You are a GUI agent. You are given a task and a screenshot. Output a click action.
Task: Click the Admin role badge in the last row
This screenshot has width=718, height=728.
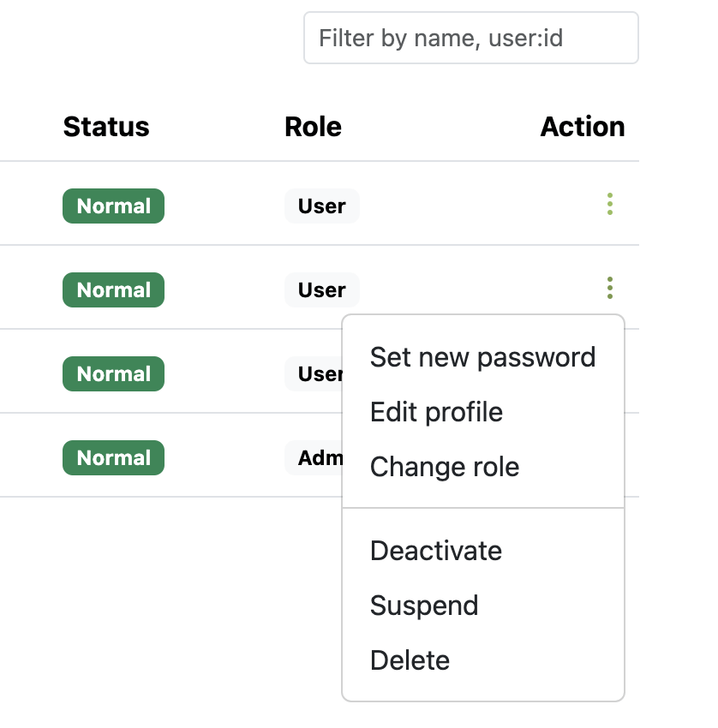click(x=314, y=458)
